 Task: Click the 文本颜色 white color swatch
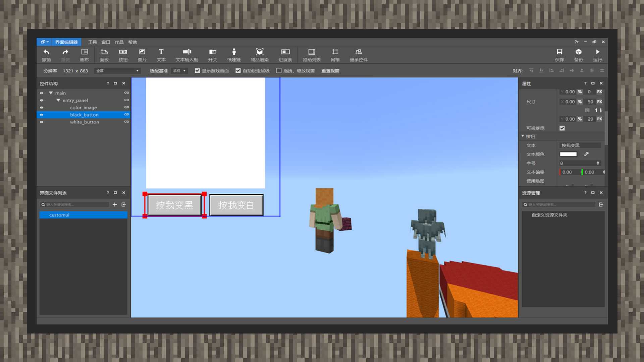tap(568, 154)
